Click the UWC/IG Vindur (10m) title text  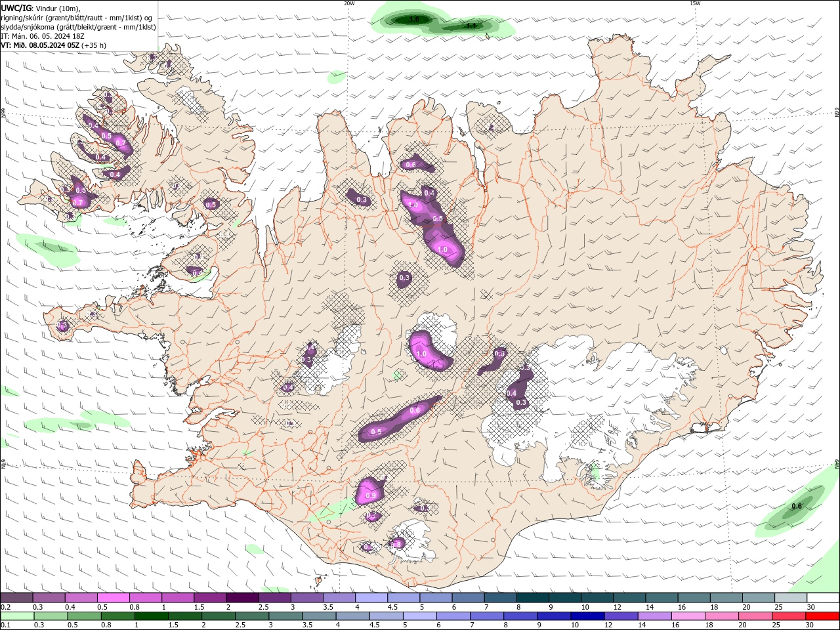click(41, 8)
